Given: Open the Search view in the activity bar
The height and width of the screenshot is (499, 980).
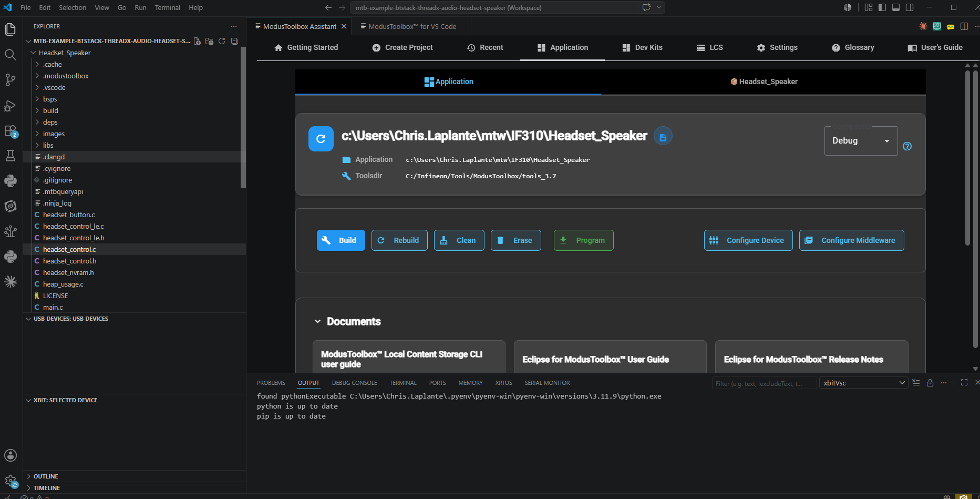Looking at the screenshot, I should [x=11, y=54].
